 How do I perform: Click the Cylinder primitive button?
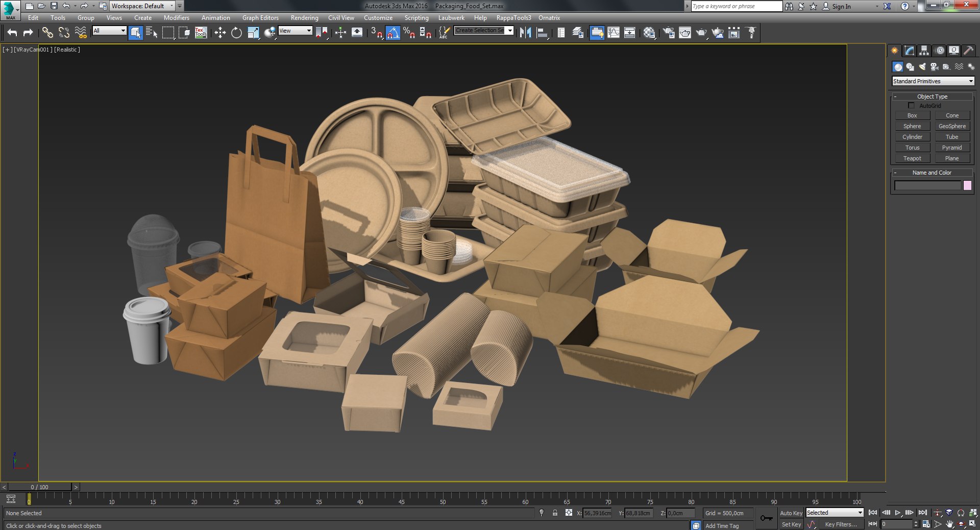[912, 137]
